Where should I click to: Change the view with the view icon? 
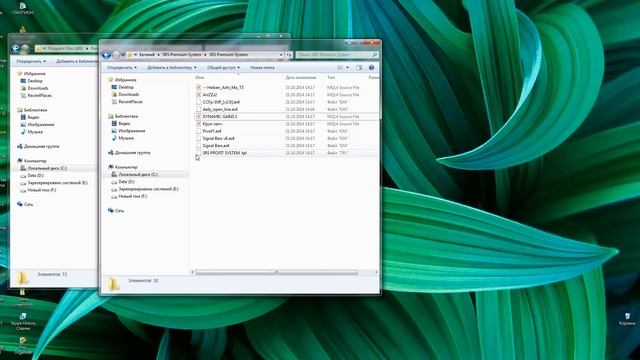pos(340,67)
